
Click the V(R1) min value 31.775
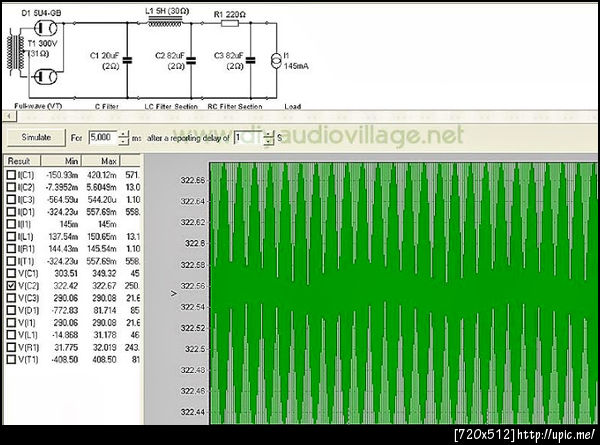point(66,347)
